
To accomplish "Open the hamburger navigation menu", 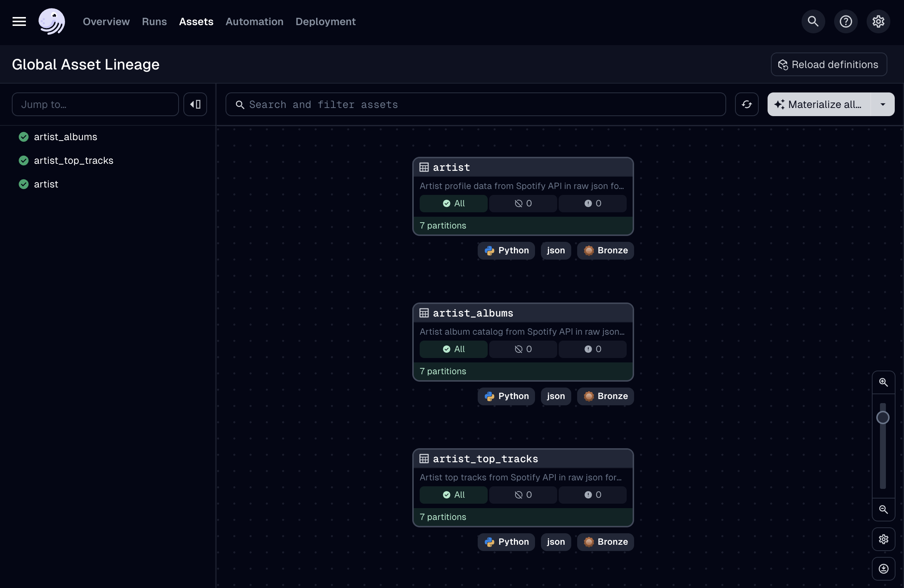I will click(x=19, y=22).
